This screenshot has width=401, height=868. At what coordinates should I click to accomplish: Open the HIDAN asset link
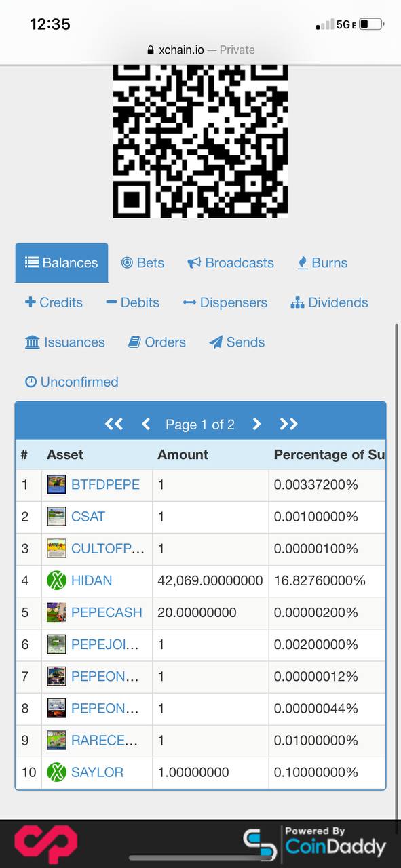pyautogui.click(x=92, y=580)
